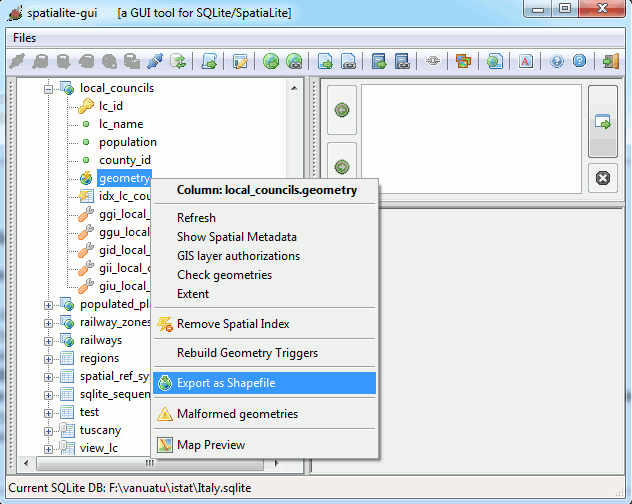632x504 pixels.
Task: Click the tree horizontal scrollbar left arrow
Action: [x=26, y=463]
